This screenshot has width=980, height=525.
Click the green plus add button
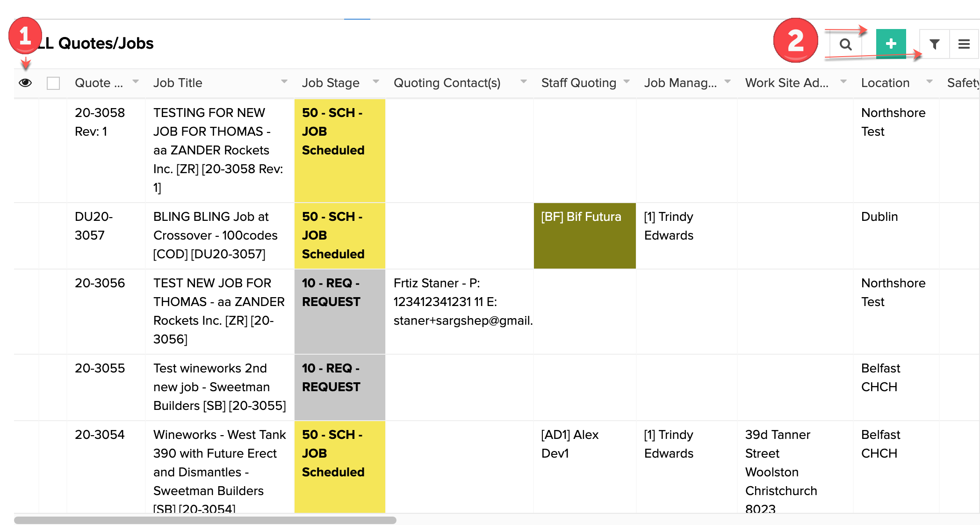pos(891,44)
